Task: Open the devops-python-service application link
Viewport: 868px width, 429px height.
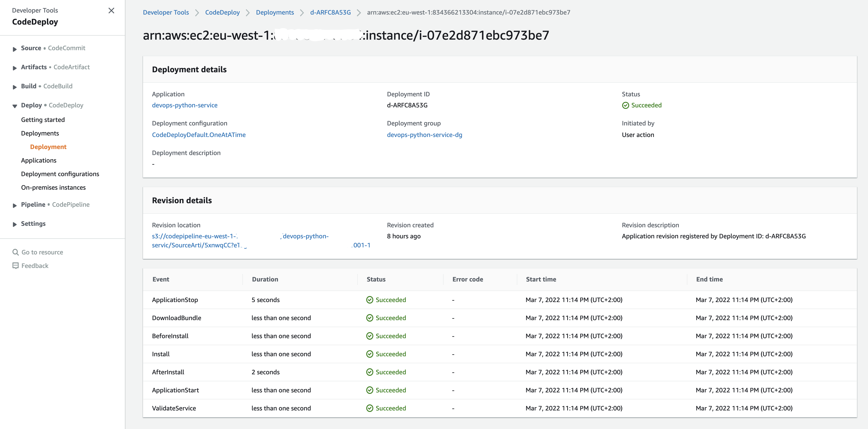Action: tap(185, 105)
